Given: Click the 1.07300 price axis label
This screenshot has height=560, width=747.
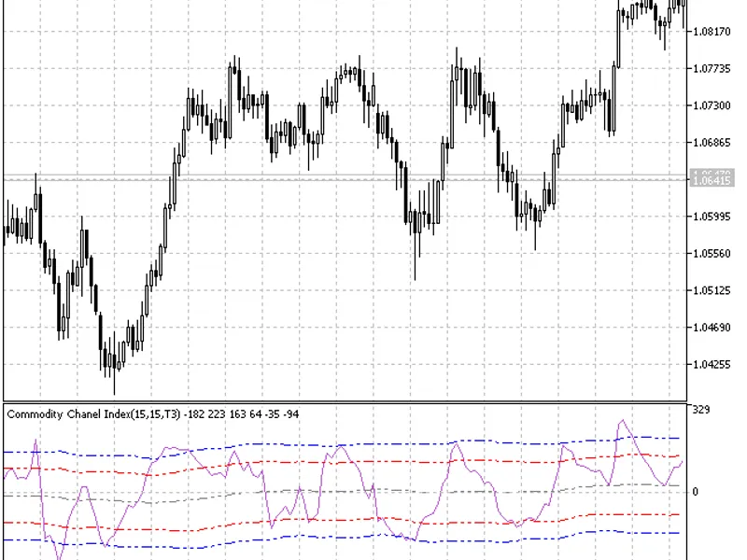Looking at the screenshot, I should [x=712, y=105].
